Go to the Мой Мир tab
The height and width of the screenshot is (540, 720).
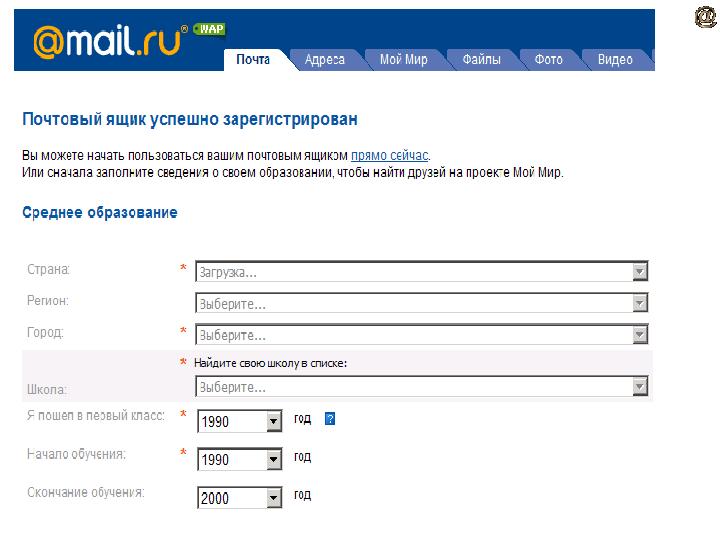404,60
